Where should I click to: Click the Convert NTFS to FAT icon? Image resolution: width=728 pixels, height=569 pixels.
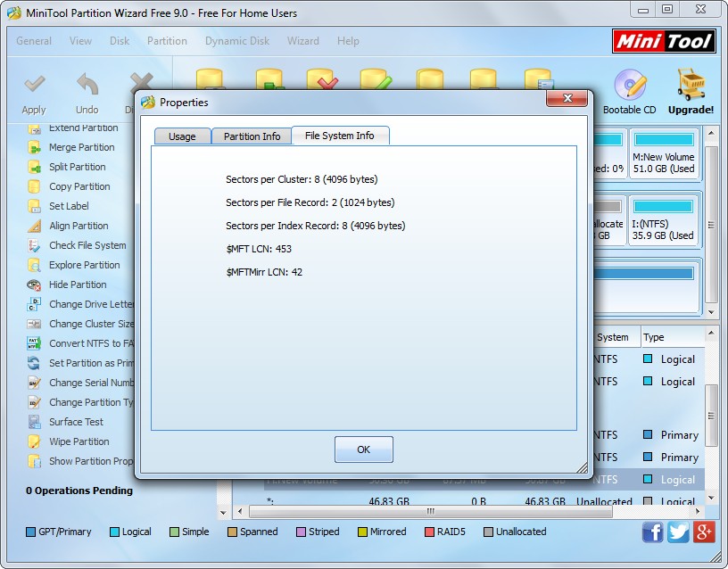(x=34, y=343)
